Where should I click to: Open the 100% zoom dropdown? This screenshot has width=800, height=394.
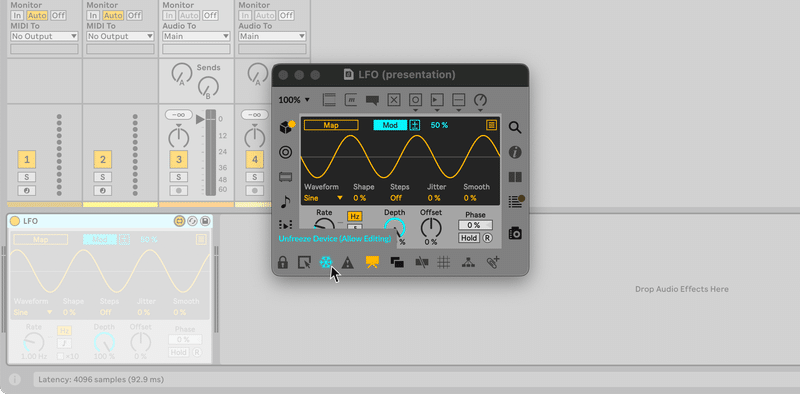point(294,100)
